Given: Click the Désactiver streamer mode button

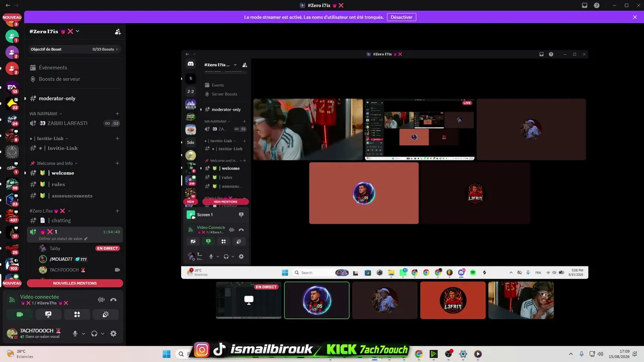Looking at the screenshot, I should point(401,17).
